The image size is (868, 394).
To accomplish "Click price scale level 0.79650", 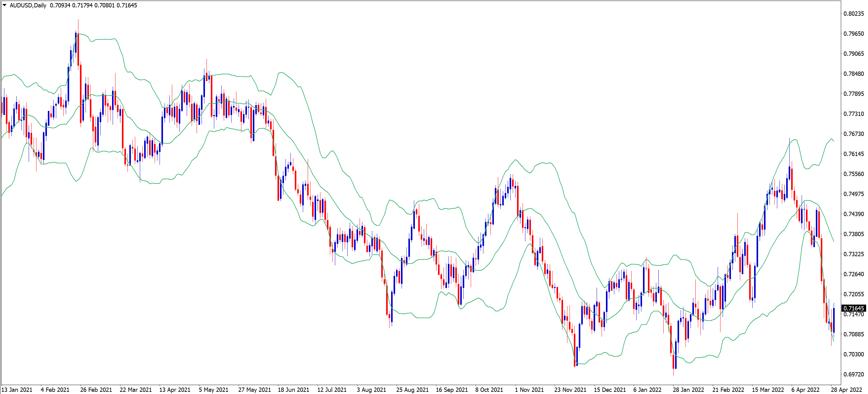I will (853, 34).
